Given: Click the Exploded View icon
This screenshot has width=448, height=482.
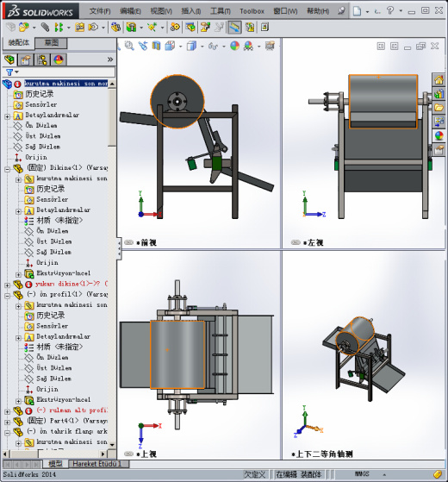Looking at the screenshot, I should (x=205, y=28).
